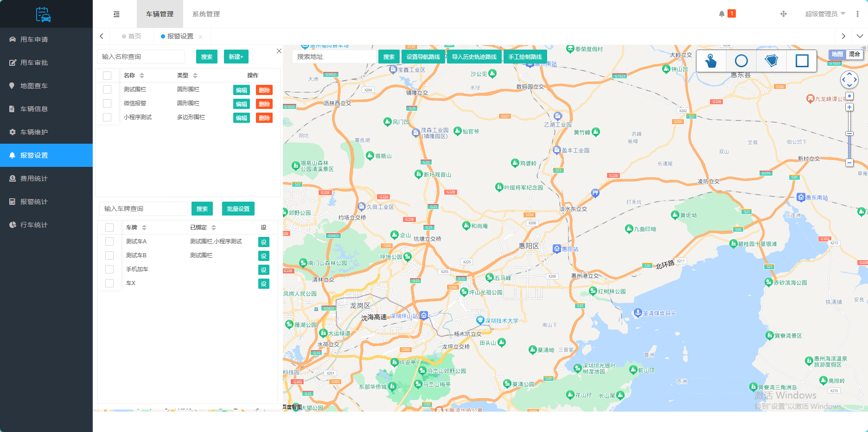Click the map pan direction control
This screenshot has width=868, height=432.
(x=849, y=80)
